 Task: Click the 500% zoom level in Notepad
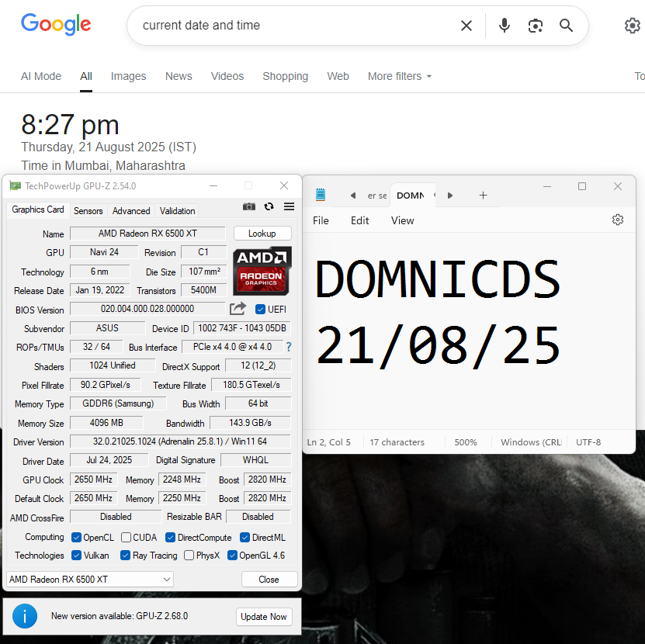coord(466,442)
